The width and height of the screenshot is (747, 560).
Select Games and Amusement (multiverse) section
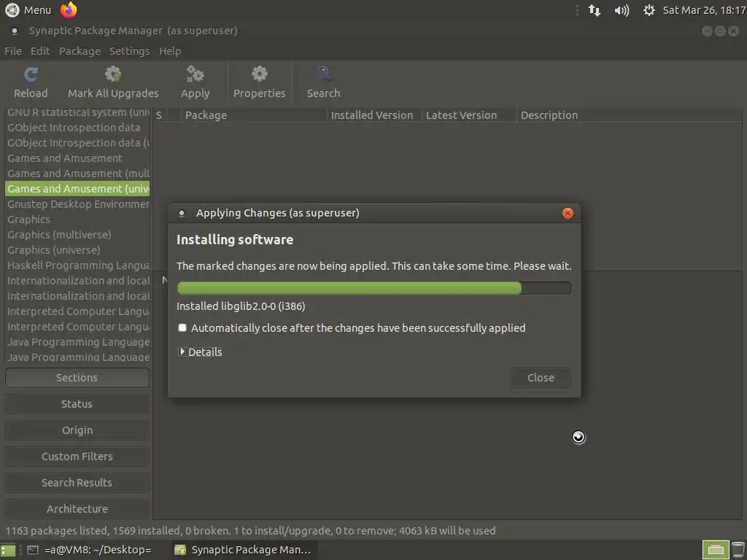point(77,174)
